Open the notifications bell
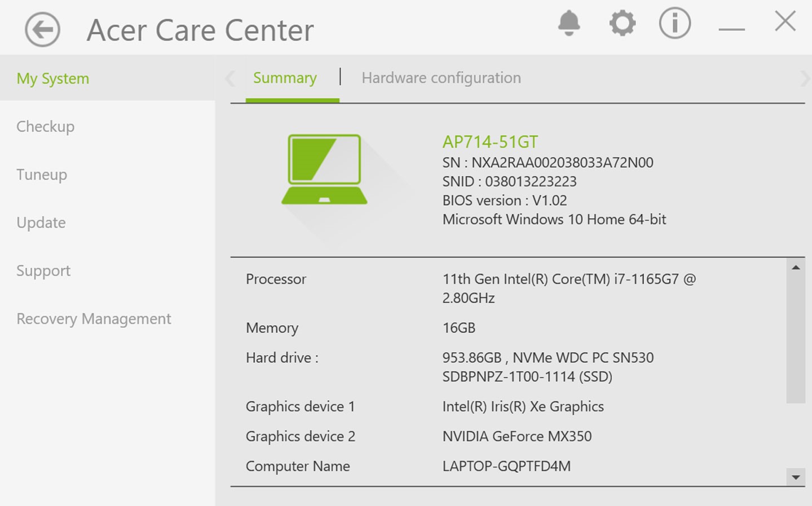Screen dimensions: 812x506 click(568, 24)
